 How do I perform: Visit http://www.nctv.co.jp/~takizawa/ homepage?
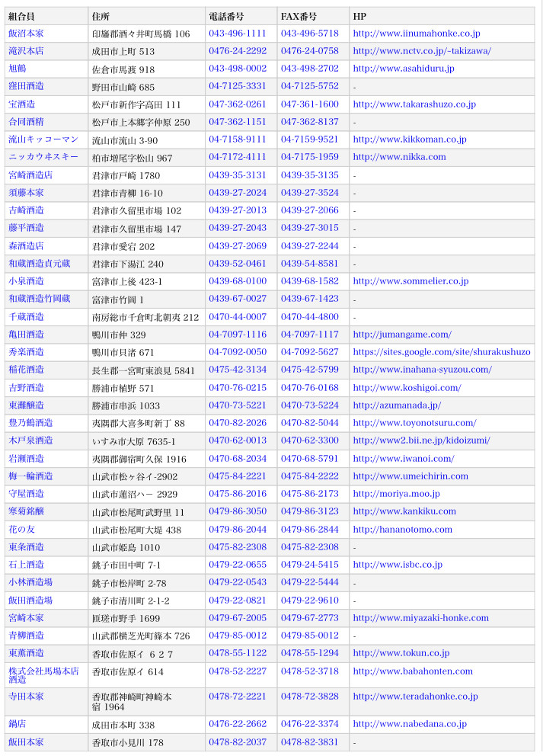click(x=422, y=50)
